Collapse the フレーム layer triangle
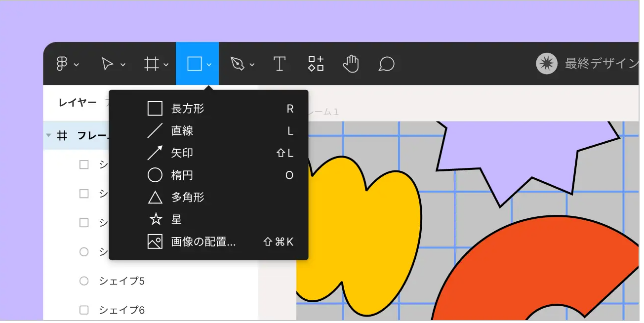Screen dimensions: 644x323 click(48, 135)
